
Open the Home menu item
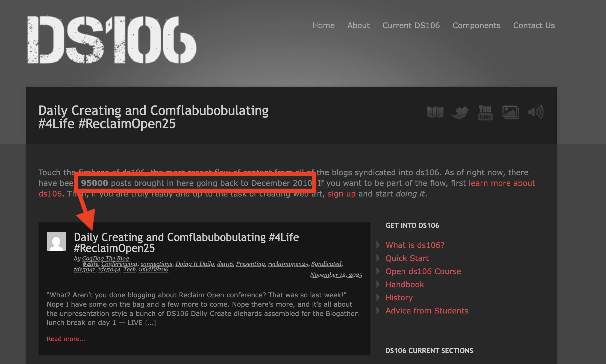point(323,25)
